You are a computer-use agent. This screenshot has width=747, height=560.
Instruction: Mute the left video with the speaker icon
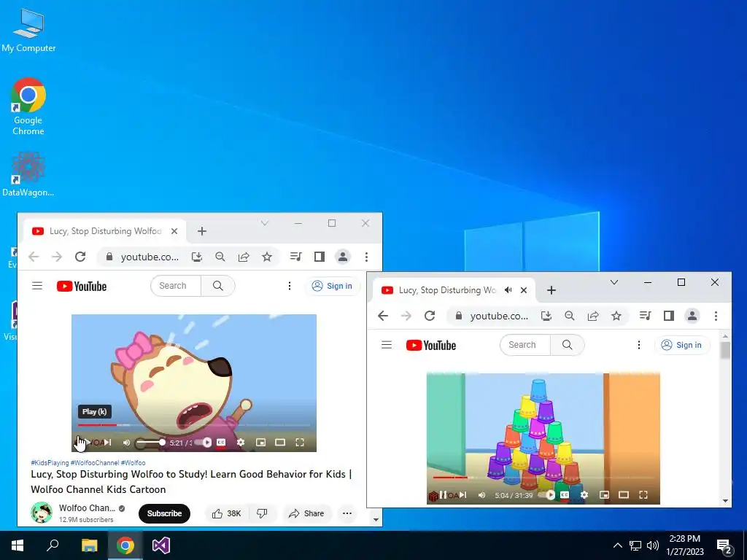click(x=126, y=443)
